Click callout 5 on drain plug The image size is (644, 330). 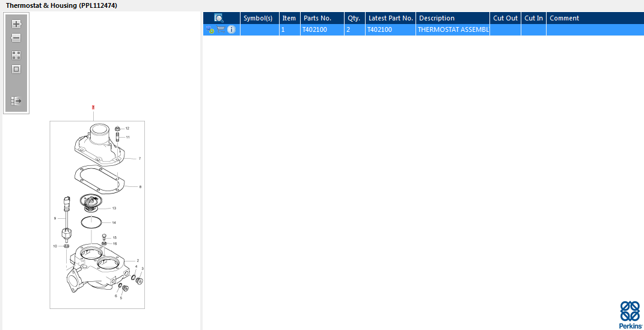pos(121,298)
